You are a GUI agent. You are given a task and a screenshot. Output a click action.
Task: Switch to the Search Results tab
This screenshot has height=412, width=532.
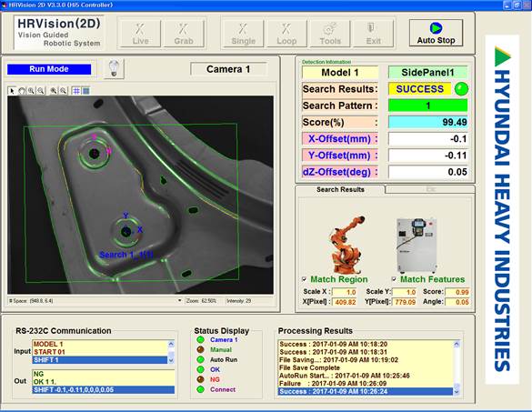tap(340, 190)
